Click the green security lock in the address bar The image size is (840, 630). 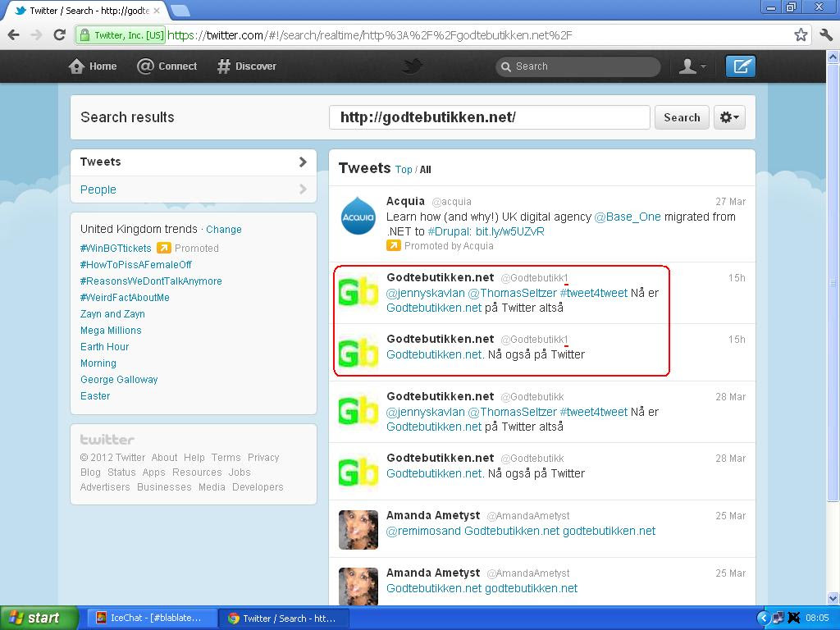(84, 35)
